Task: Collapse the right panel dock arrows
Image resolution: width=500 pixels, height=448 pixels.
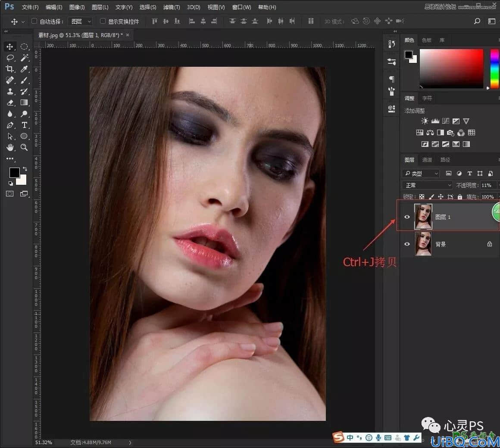Action: (395, 31)
